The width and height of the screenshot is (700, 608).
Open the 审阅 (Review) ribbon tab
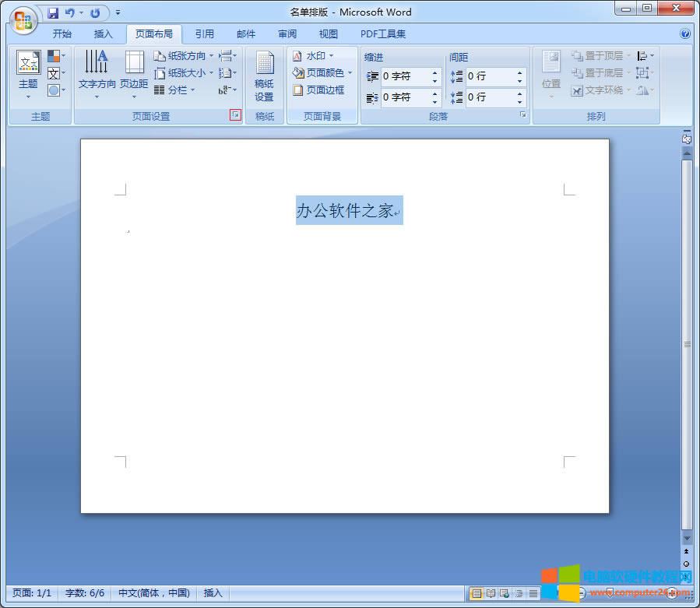pyautogui.click(x=287, y=33)
